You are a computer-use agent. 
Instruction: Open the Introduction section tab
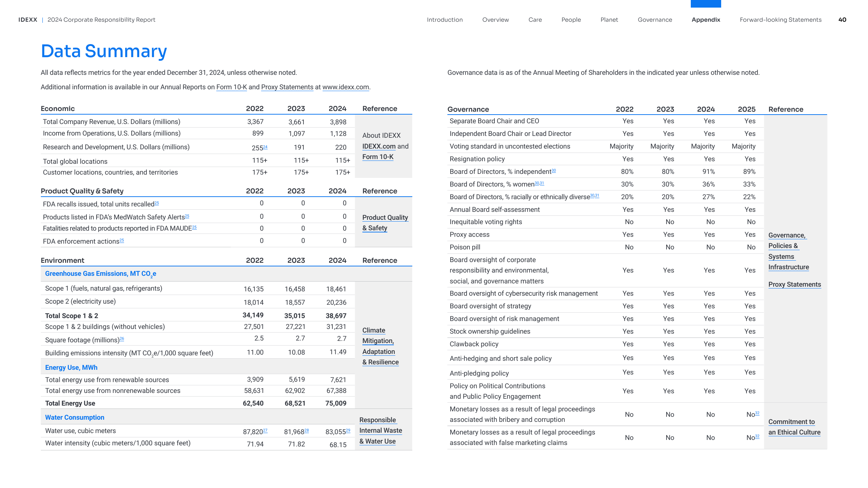(444, 20)
